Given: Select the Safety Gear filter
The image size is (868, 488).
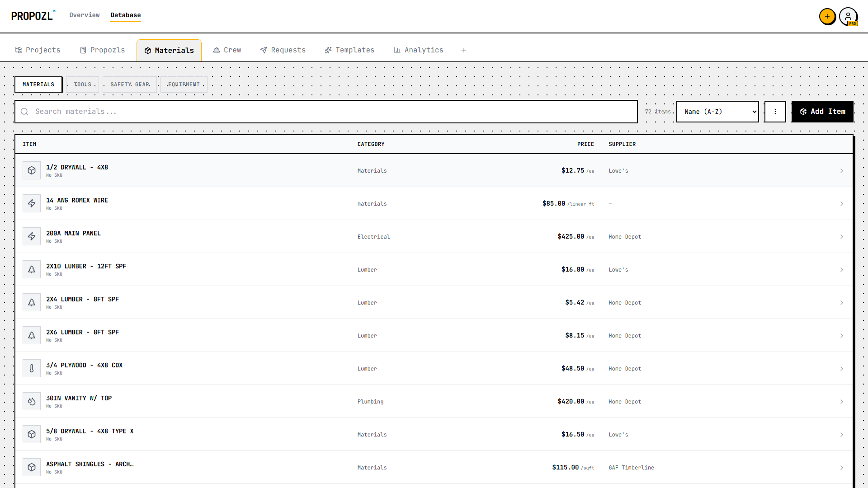Looking at the screenshot, I should (x=130, y=84).
